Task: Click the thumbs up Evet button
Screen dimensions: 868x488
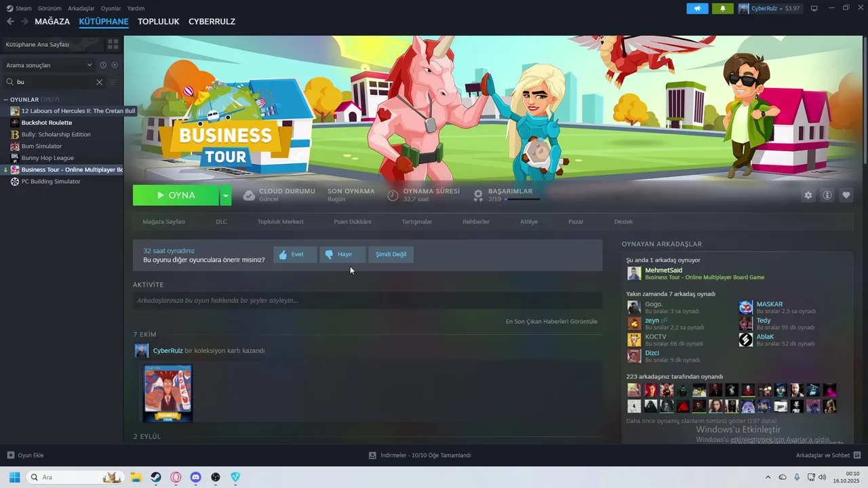Action: pos(295,255)
